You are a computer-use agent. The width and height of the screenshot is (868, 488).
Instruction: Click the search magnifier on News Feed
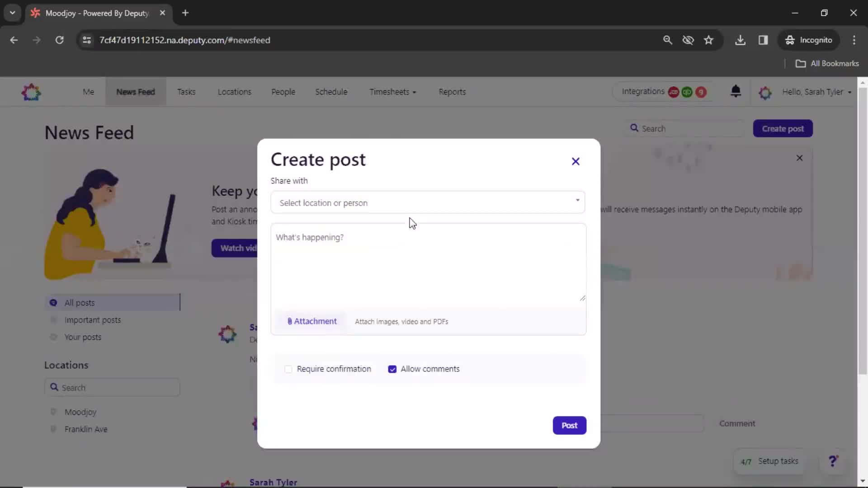point(634,128)
